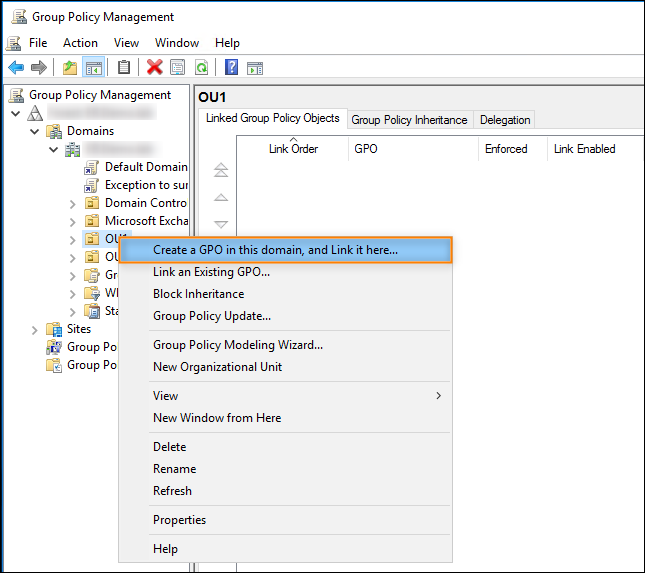Open the View submenu in context menu
Image resolution: width=645 pixels, height=573 pixels.
[x=296, y=396]
